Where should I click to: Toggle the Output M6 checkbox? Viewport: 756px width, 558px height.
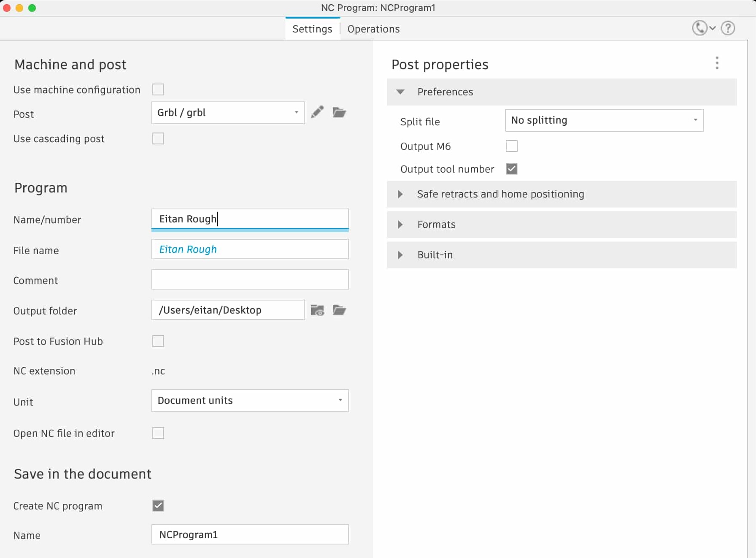coord(511,146)
